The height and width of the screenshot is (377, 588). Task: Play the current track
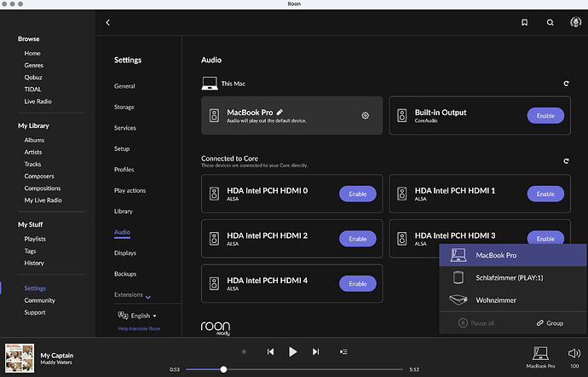(293, 352)
